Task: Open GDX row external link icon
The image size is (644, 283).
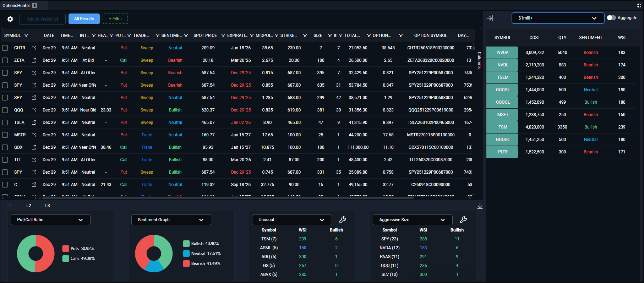Action: [x=34, y=147]
